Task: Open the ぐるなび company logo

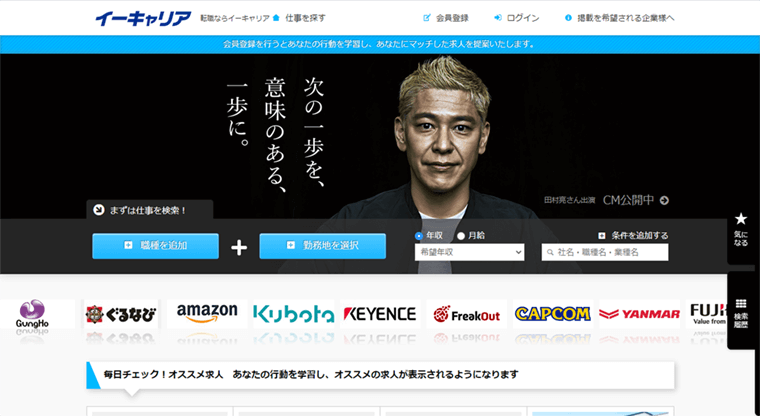Action: coord(121,314)
